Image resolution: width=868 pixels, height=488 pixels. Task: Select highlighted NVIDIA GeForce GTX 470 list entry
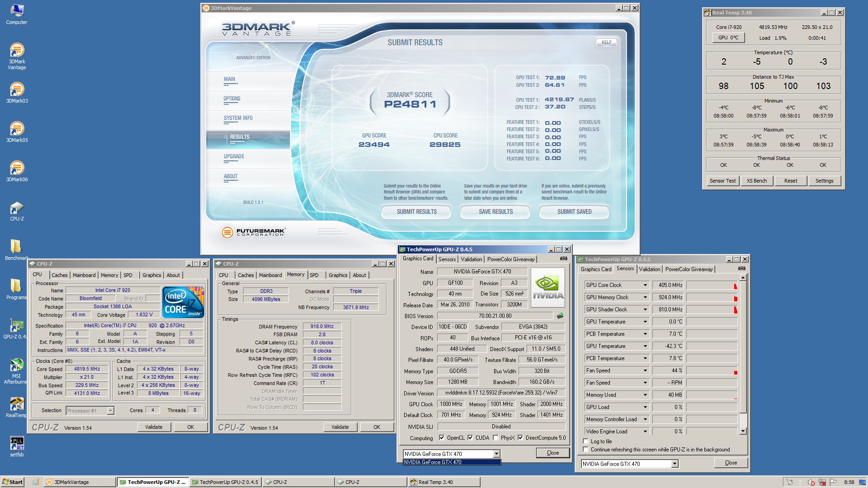pyautogui.click(x=452, y=462)
